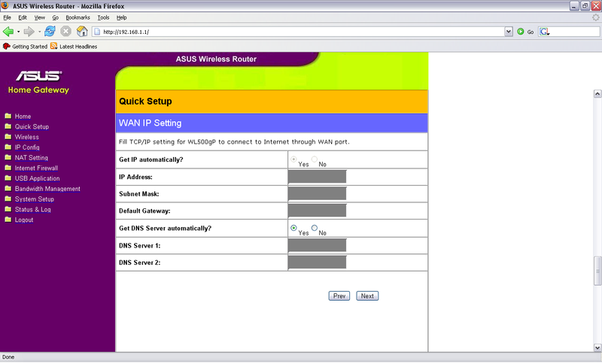The width and height of the screenshot is (602, 364).
Task: Select Yes for Get IP automatically
Action: click(293, 159)
